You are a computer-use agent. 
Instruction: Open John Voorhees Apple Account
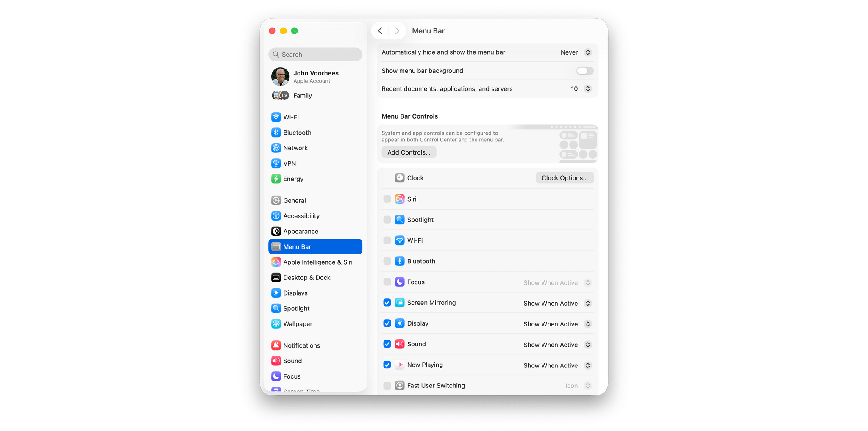[315, 77]
